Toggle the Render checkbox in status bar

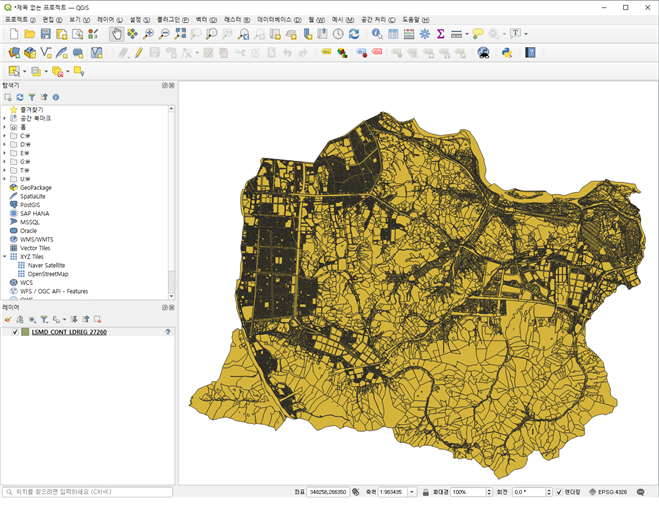(x=559, y=492)
